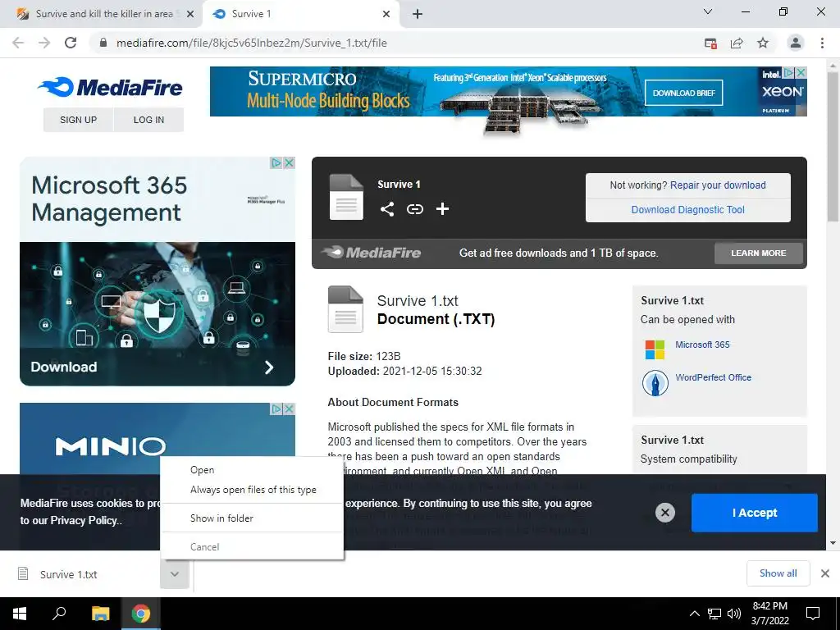The width and height of the screenshot is (840, 630).
Task: Click the plus icon to save file
Action: [x=442, y=209]
